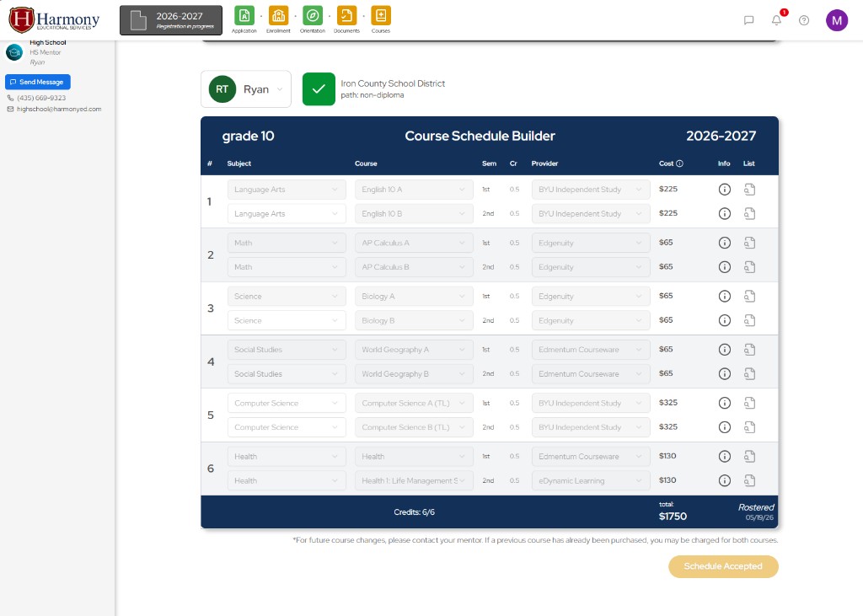Open the help question mark icon
This screenshot has width=863, height=616.
pyautogui.click(x=804, y=20)
